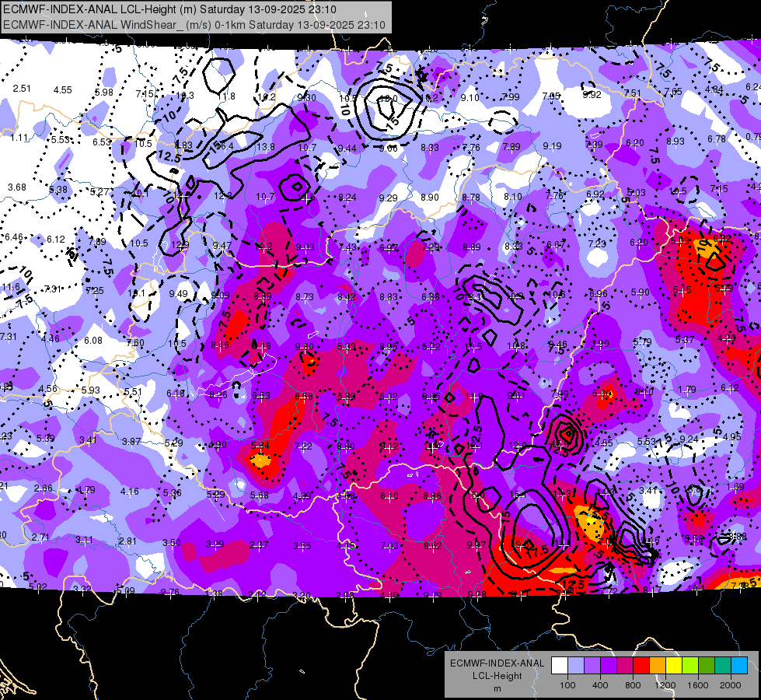The height and width of the screenshot is (700, 761).
Task: Click the grid value 6.12
Action: (56, 239)
